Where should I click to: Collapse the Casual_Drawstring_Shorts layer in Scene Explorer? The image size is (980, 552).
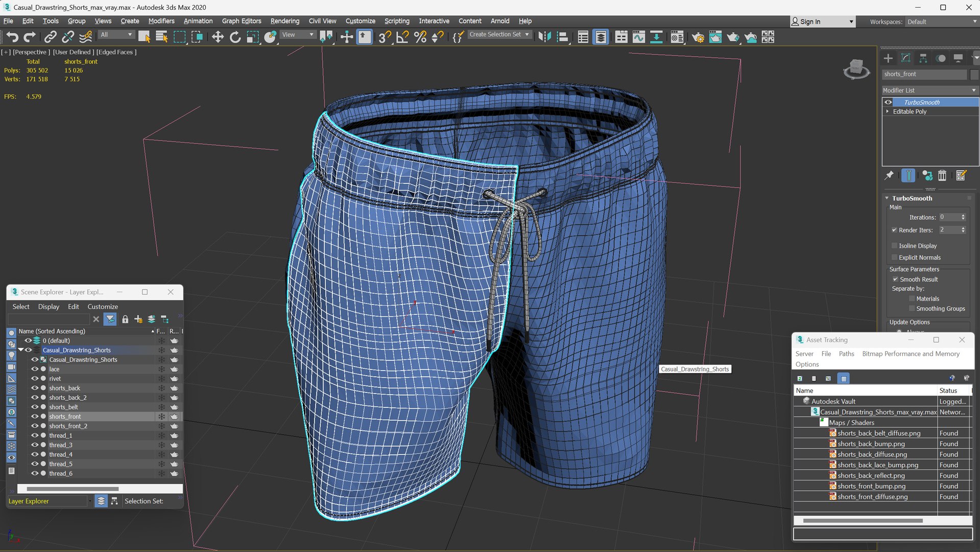coord(21,350)
